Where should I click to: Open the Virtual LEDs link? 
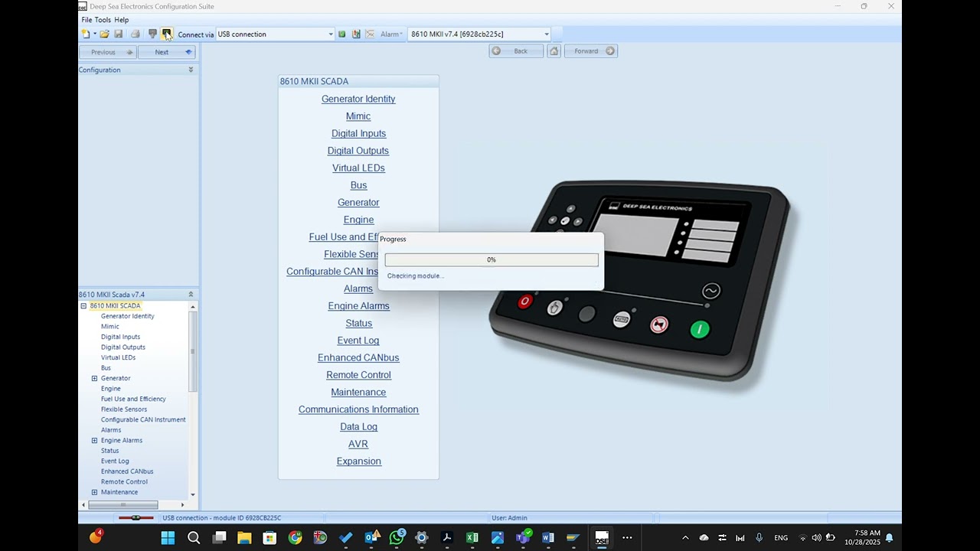pyautogui.click(x=358, y=168)
